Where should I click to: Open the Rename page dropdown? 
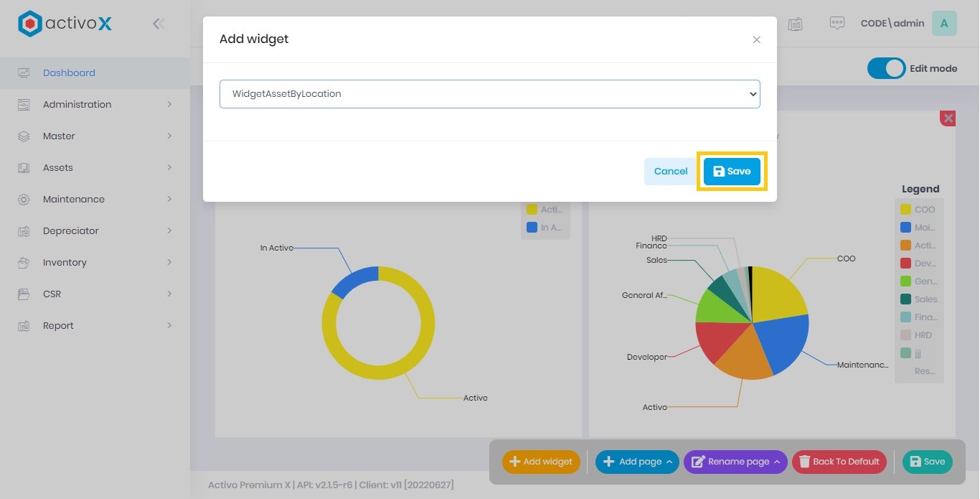[x=735, y=462]
